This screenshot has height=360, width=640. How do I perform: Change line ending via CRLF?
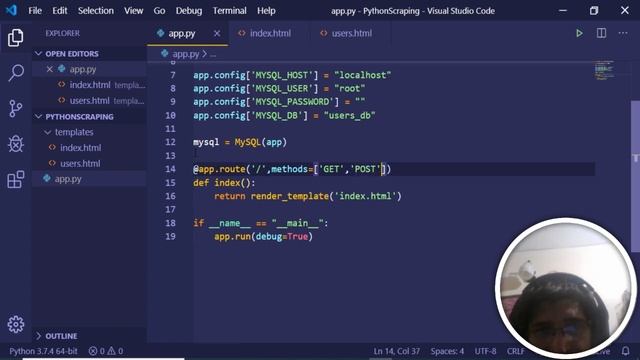point(516,351)
